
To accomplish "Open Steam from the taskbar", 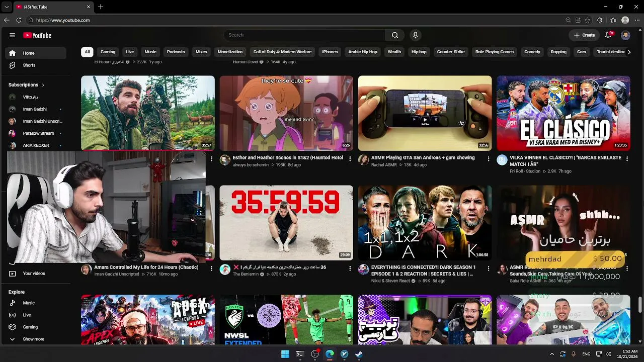I will (359, 354).
